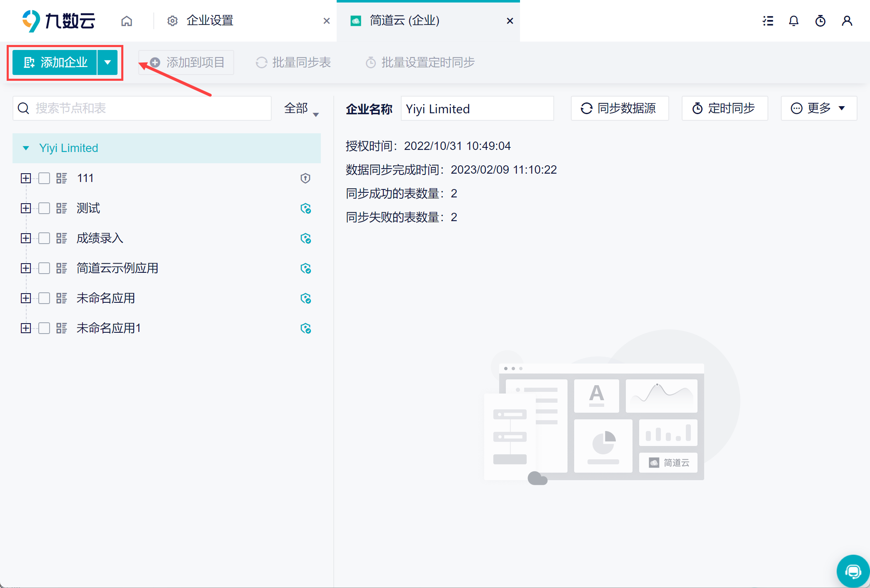Viewport: 870px width, 588px height.
Task: Click shield status icon for 未命名应用1
Action: (x=305, y=328)
